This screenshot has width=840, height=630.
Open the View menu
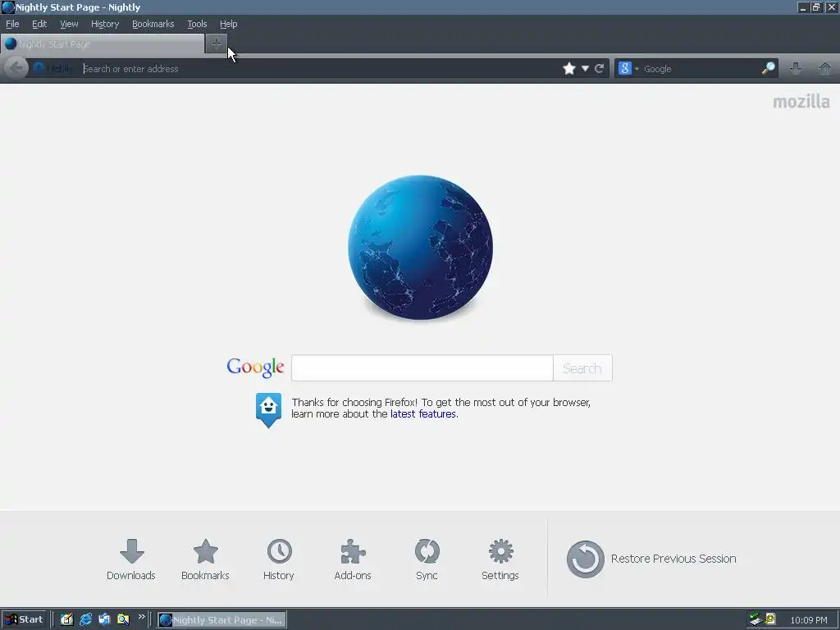(69, 24)
